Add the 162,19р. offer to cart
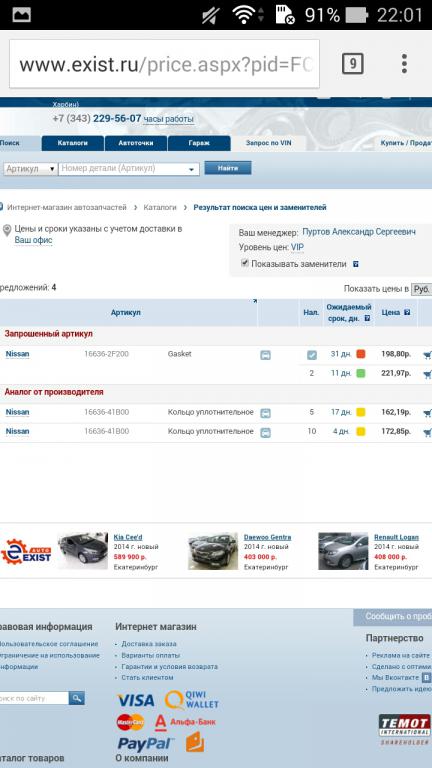The height and width of the screenshot is (768, 432). (x=427, y=413)
